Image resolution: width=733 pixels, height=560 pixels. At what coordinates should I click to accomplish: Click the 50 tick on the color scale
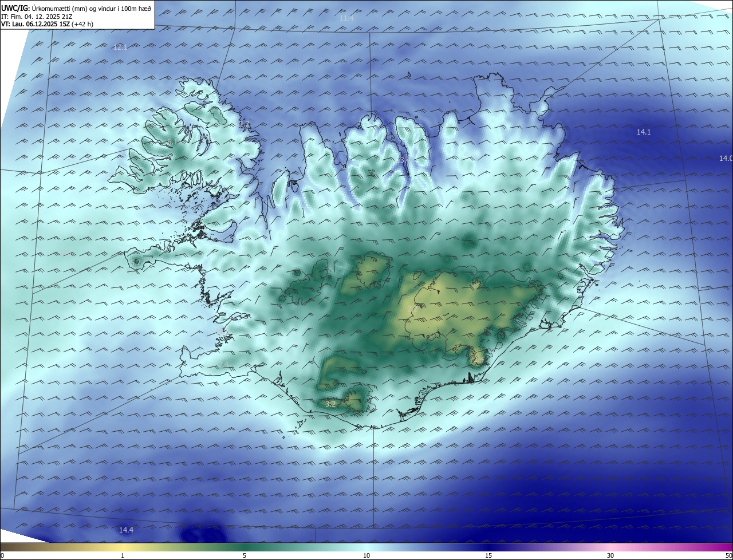[x=728, y=555]
